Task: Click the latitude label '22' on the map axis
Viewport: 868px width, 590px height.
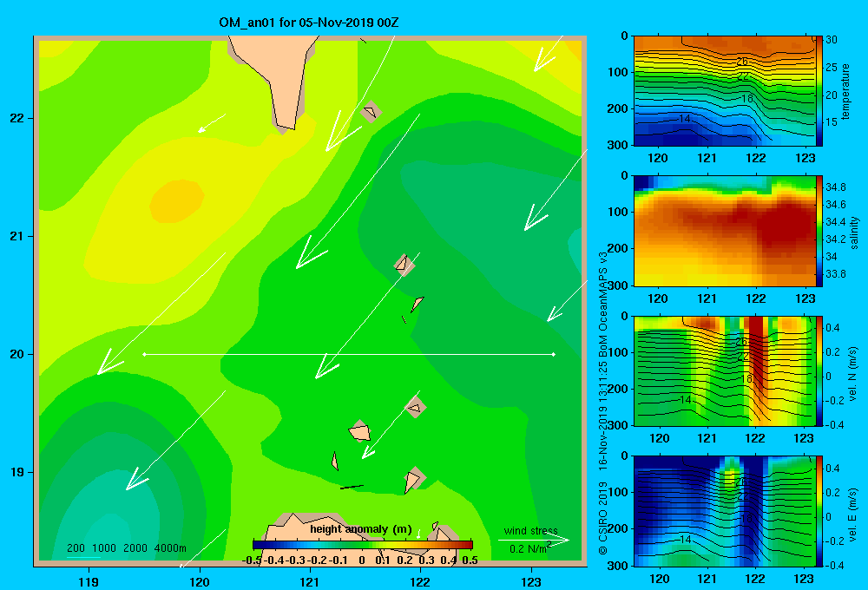Action: (17, 119)
